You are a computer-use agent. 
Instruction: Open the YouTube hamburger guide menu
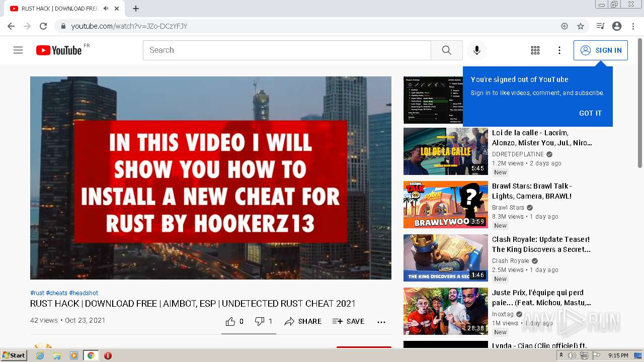(x=18, y=50)
